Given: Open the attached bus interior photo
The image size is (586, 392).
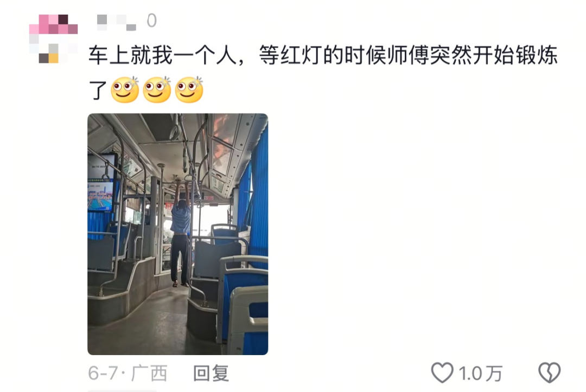Looking at the screenshot, I should pyautogui.click(x=178, y=234).
